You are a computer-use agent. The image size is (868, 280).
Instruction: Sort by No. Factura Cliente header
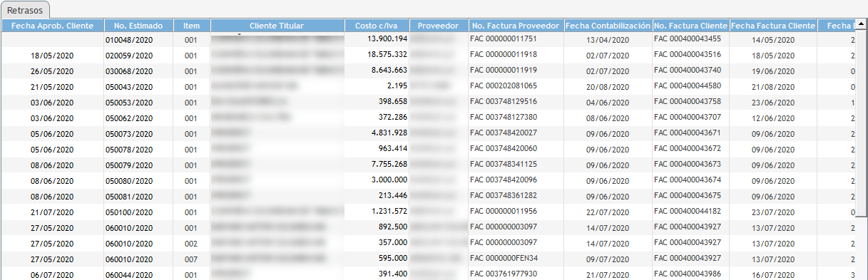(690, 26)
